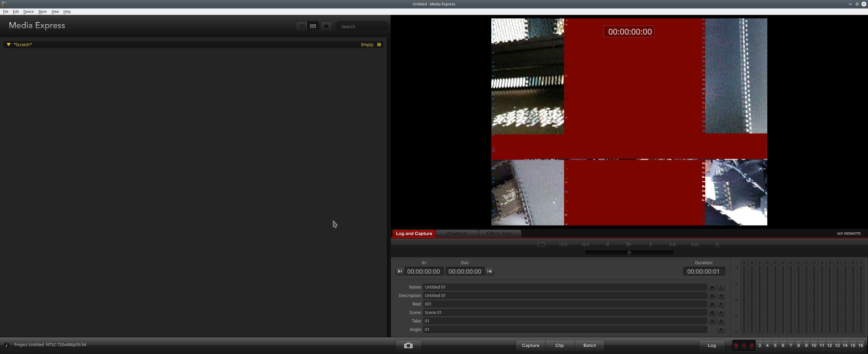Screen dimensions: 868x354
Task: Open the Edit menu
Action: [16, 12]
